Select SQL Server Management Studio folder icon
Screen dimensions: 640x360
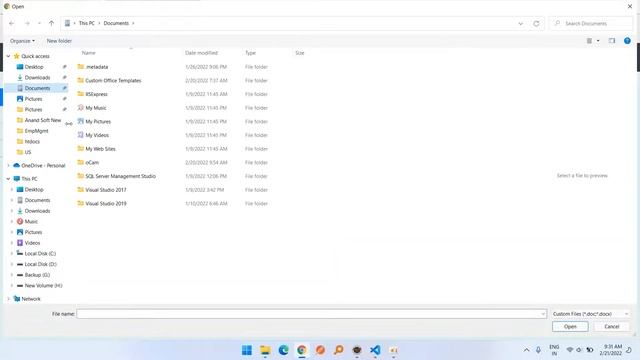80,176
